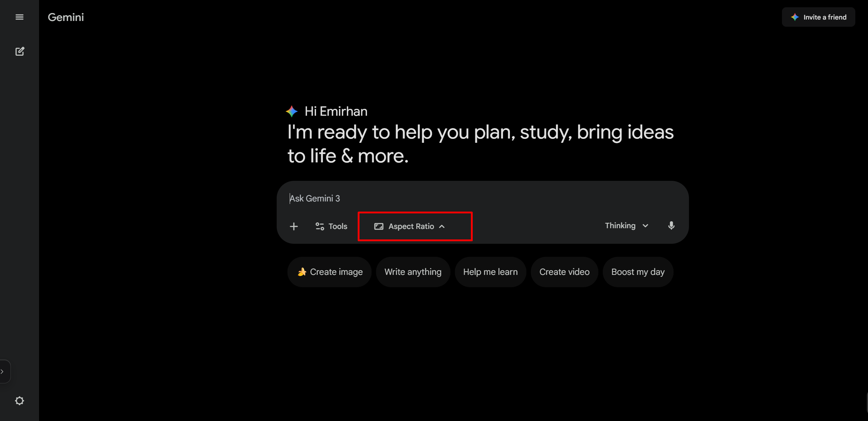Viewport: 868px width, 421px height.
Task: Click the Invite a friend button
Action: 818,17
